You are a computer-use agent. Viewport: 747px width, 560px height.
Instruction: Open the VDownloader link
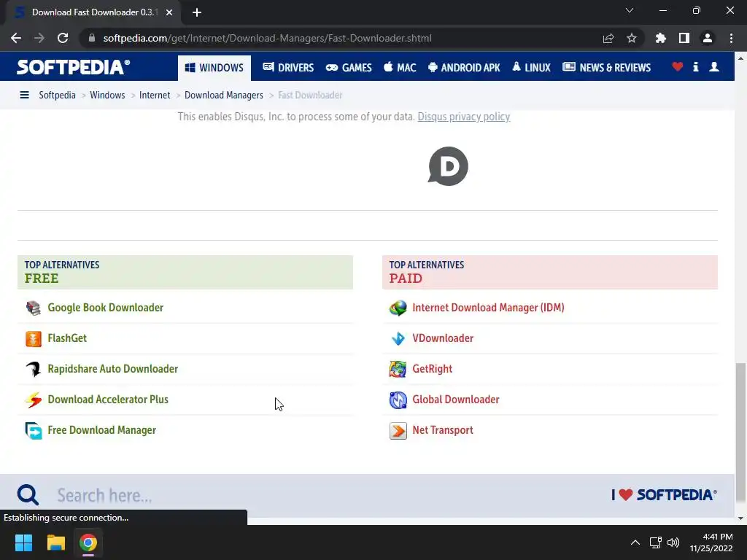[443, 338]
